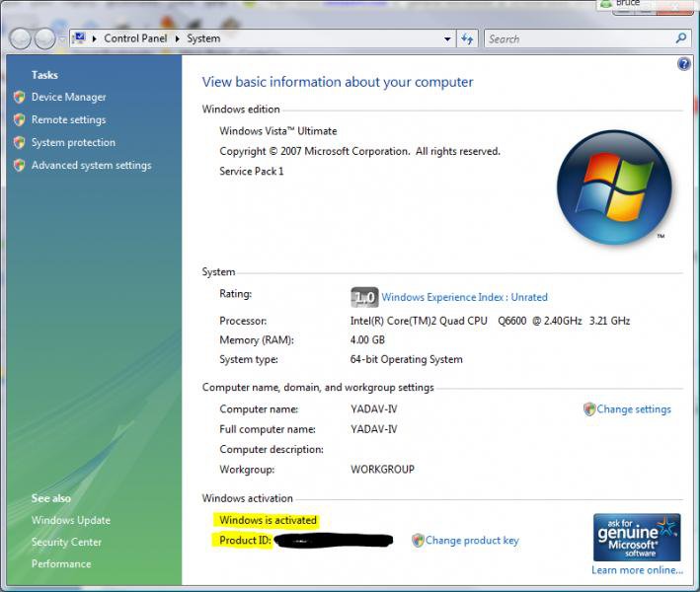Screen dimensions: 700x592
Task: Click the Windows Vista logo orb
Action: [614, 187]
